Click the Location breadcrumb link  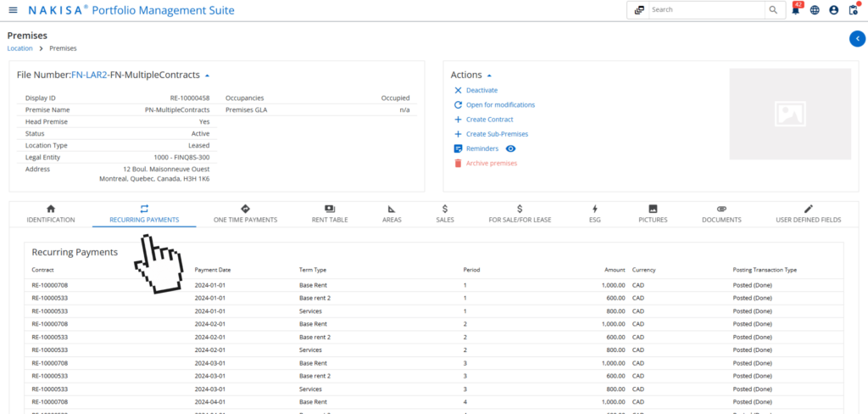coord(19,48)
